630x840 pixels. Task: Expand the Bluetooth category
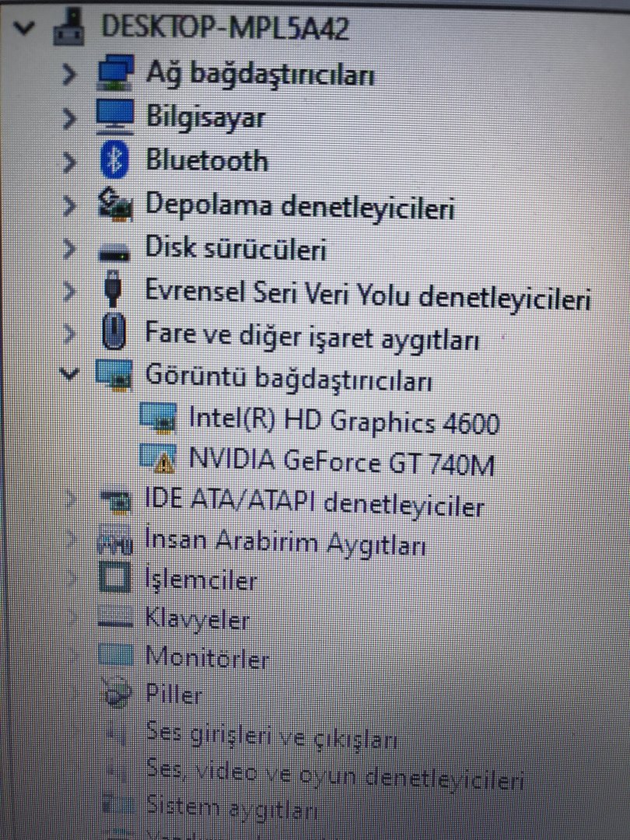coord(68,162)
